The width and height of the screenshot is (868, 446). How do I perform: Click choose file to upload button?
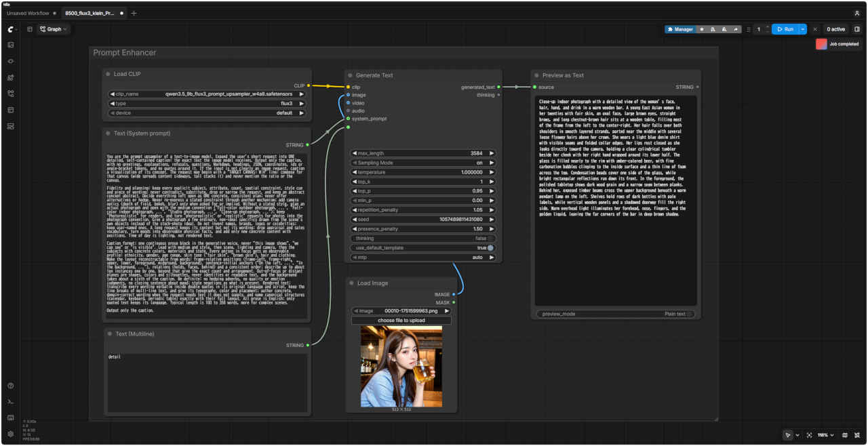tap(401, 320)
